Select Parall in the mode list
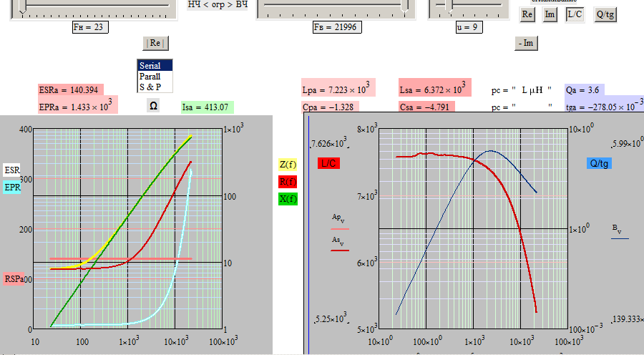This screenshot has height=355, width=644. [x=155, y=77]
